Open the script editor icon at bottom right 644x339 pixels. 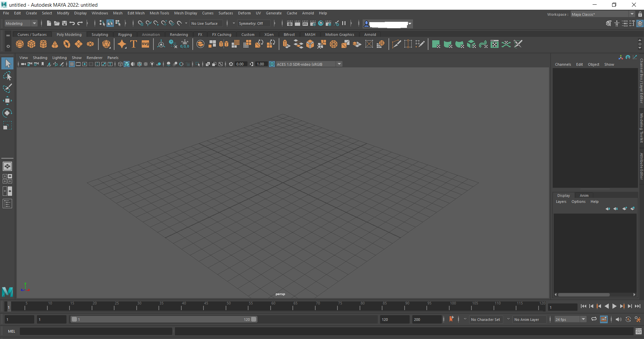pyautogui.click(x=639, y=331)
